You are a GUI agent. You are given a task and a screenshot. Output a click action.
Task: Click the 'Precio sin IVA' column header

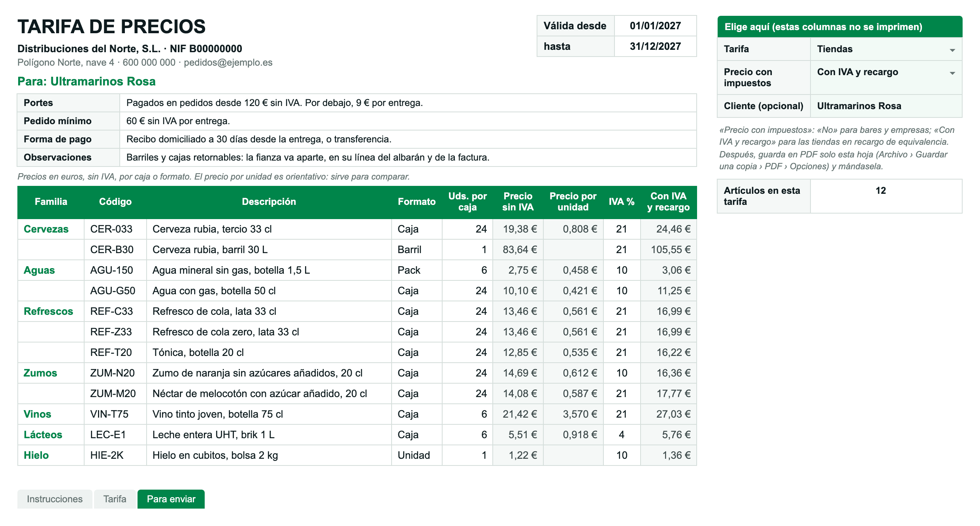(518, 202)
